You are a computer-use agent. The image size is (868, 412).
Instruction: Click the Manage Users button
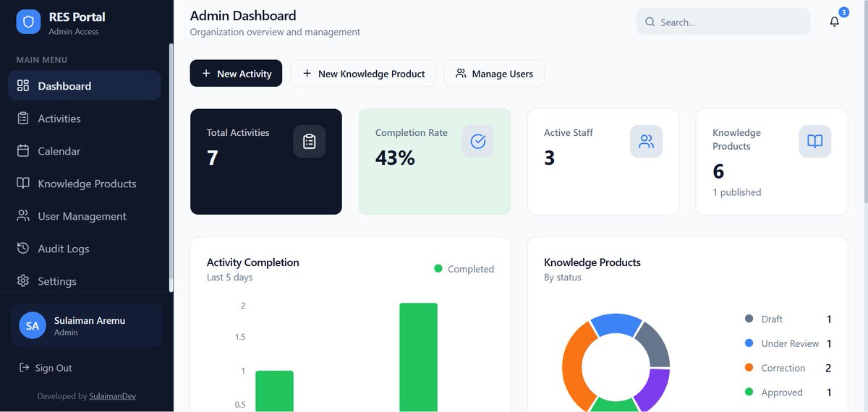point(494,73)
